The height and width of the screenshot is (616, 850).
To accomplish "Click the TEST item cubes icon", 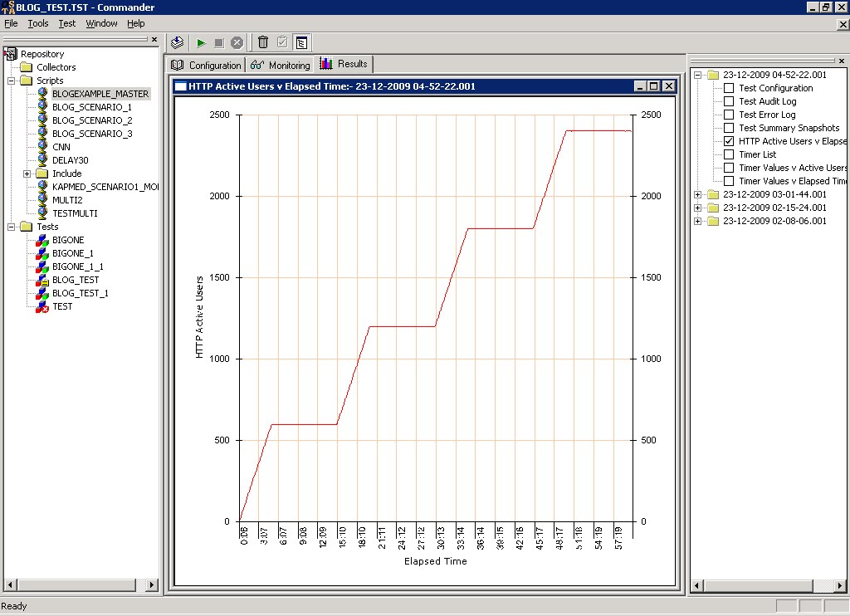I will (42, 306).
